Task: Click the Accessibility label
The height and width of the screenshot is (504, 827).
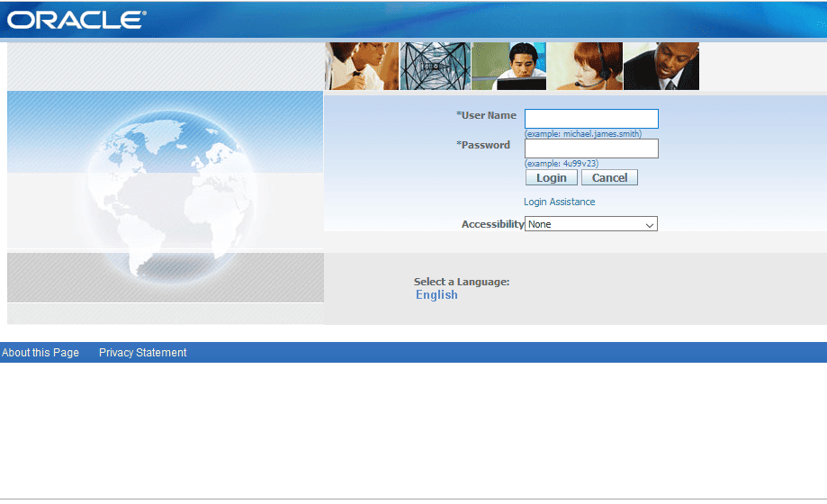Action: (x=492, y=224)
